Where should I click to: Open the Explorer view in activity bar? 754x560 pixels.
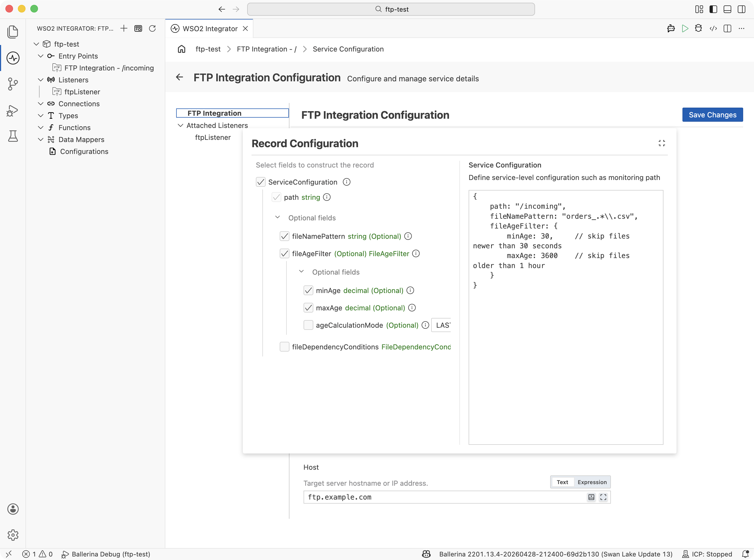point(13,32)
